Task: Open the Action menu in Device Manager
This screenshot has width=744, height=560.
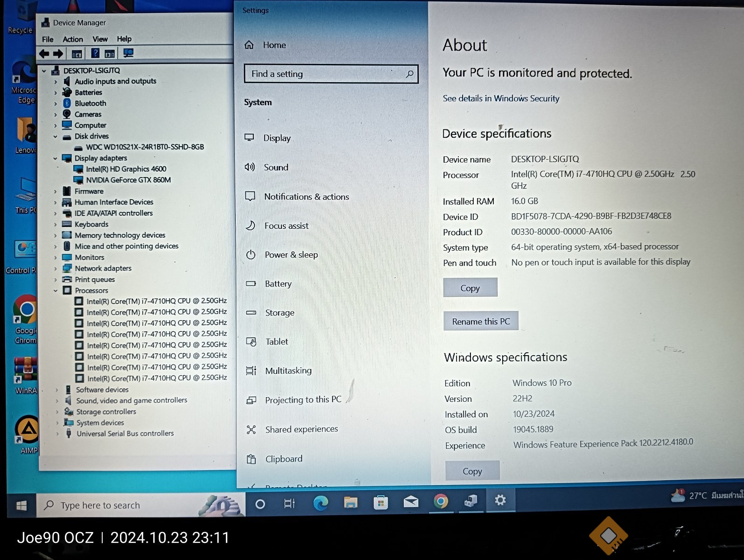Action: tap(73, 40)
